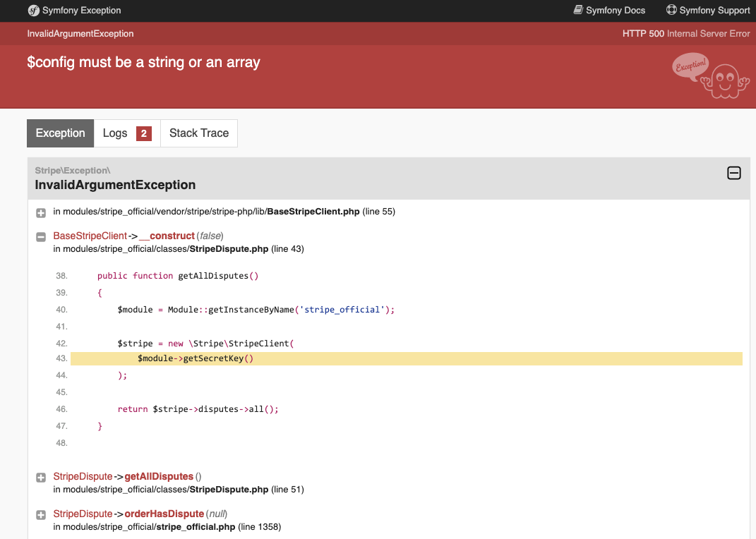The image size is (756, 539).
Task: Select the Exception tab
Action: pyautogui.click(x=60, y=133)
